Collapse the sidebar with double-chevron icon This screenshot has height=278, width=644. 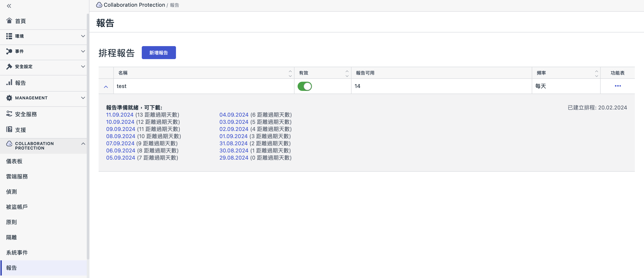pos(9,6)
